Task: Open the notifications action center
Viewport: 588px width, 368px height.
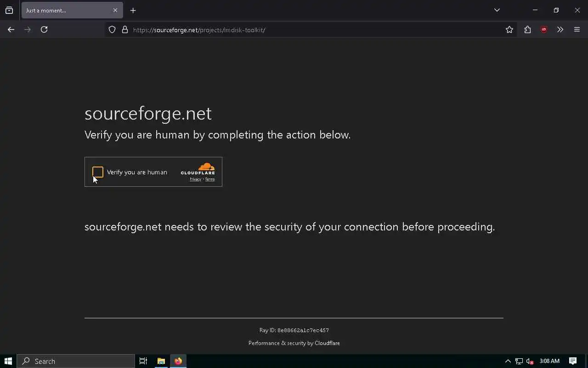Action: 573,361
